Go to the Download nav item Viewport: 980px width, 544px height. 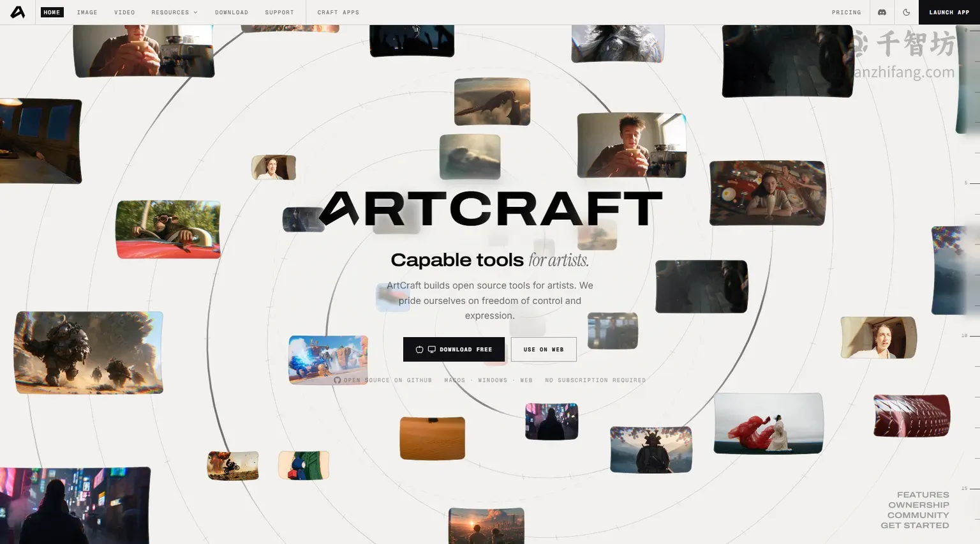232,12
